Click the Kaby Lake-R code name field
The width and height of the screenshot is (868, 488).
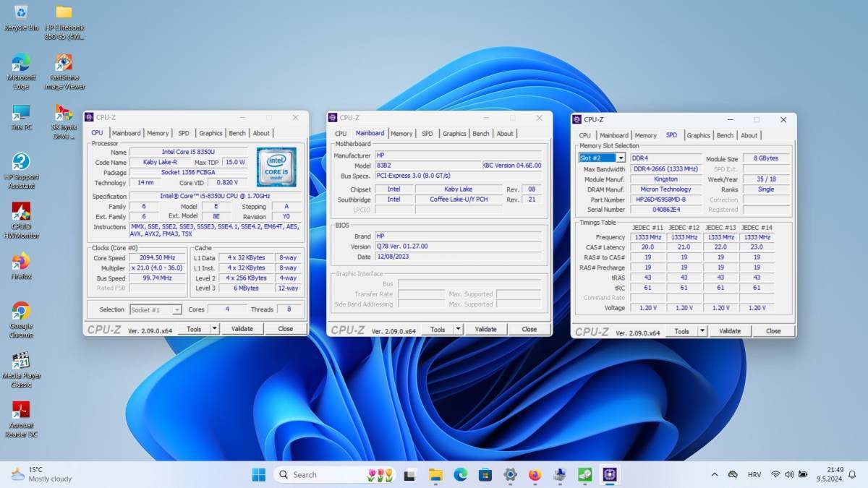tap(160, 163)
